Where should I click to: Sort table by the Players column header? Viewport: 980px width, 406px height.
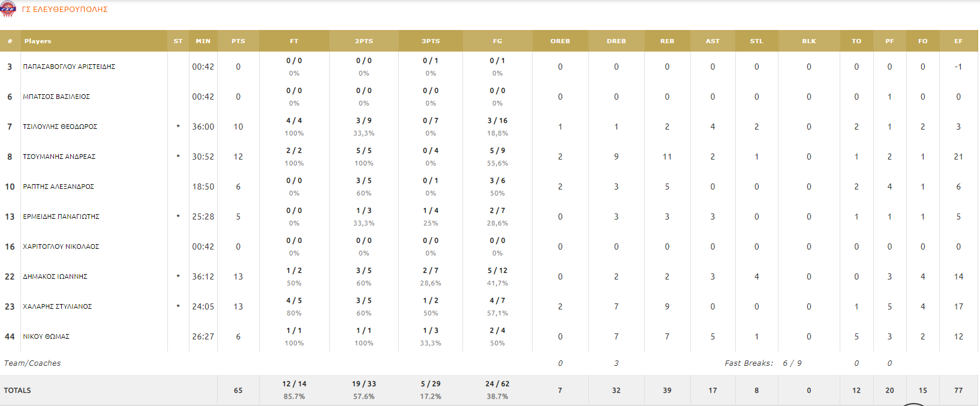pyautogui.click(x=38, y=41)
